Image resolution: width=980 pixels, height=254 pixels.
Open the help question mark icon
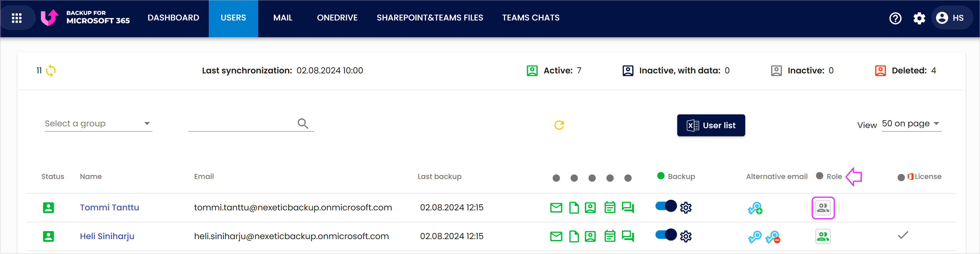896,18
